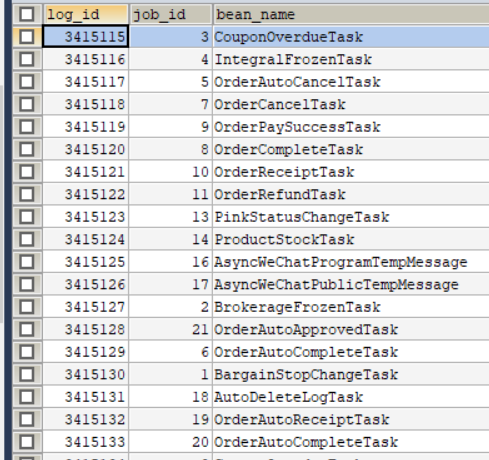This screenshot has width=489, height=460.
Task: Check the box for log_id 3415128
Action: click(x=27, y=329)
